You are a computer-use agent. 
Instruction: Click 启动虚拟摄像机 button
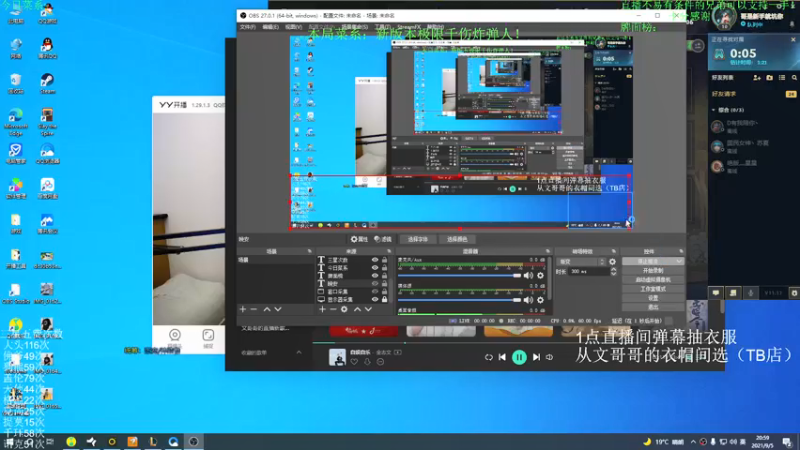(653, 280)
